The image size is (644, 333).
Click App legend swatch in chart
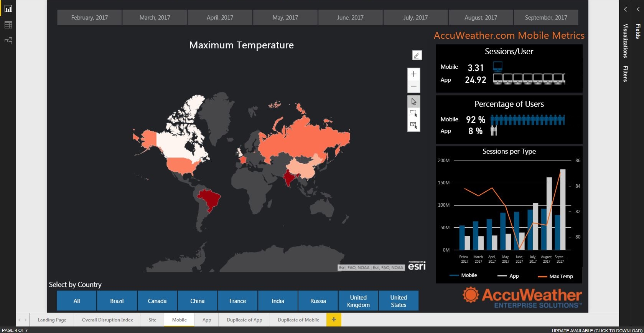502,276
